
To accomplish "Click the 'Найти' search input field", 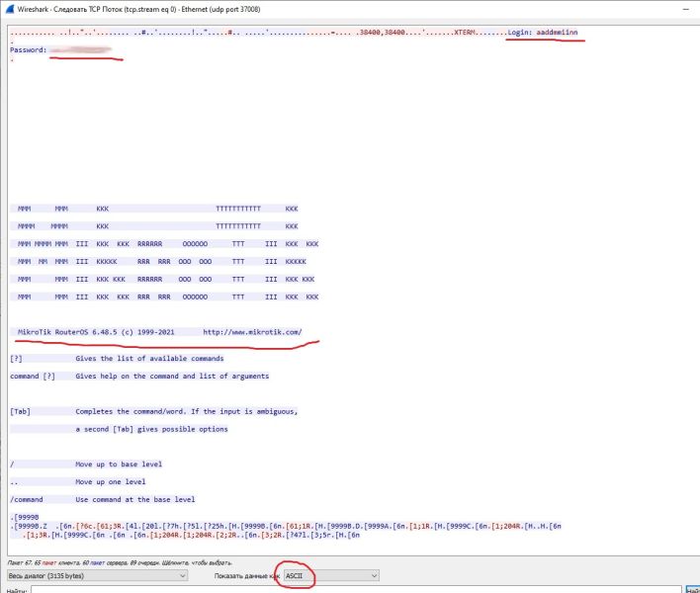I will tap(356, 590).
